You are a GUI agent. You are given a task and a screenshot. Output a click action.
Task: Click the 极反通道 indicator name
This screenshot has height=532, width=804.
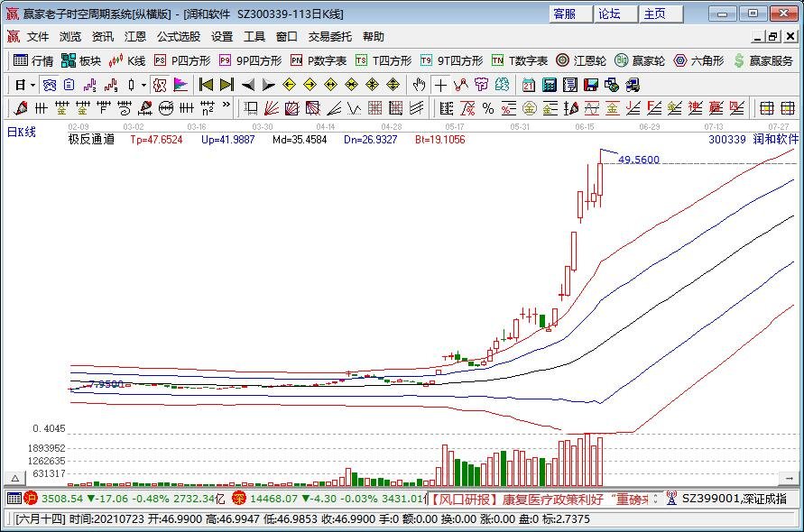91,139
